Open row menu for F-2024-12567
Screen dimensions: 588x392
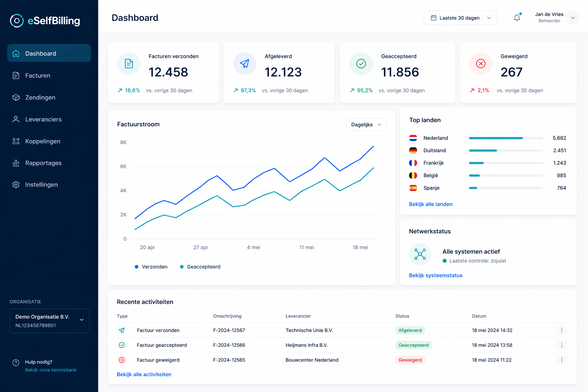coord(562,330)
